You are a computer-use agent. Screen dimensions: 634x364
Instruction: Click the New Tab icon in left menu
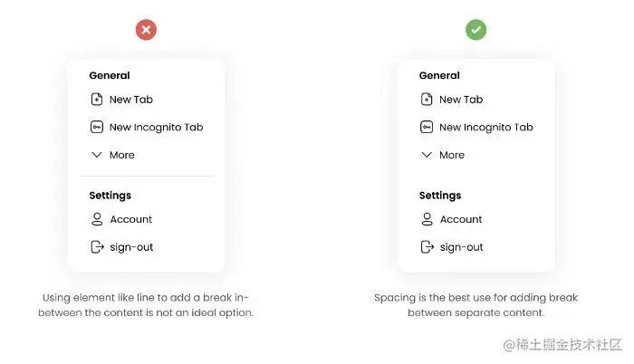[x=97, y=100]
